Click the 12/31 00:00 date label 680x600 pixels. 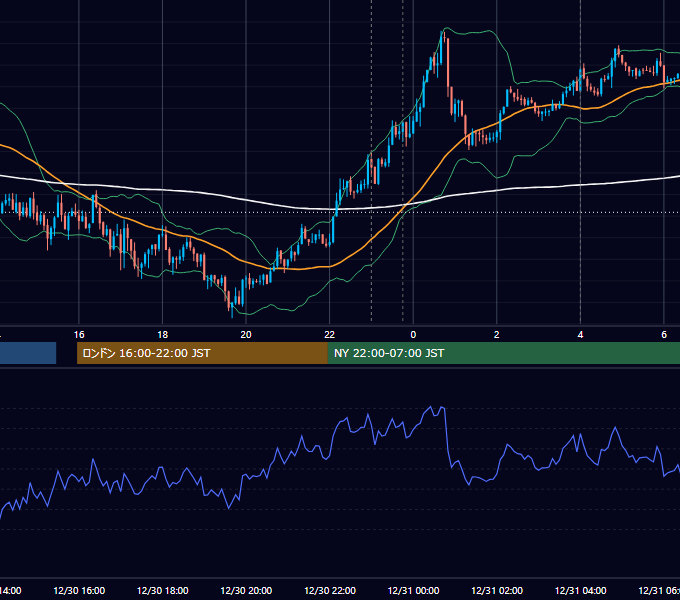click(413, 590)
